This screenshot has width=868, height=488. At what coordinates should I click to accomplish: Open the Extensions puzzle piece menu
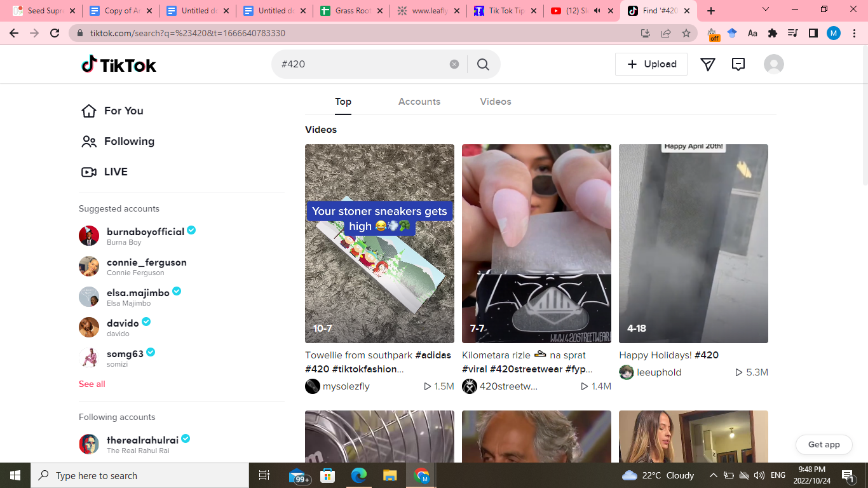point(773,33)
